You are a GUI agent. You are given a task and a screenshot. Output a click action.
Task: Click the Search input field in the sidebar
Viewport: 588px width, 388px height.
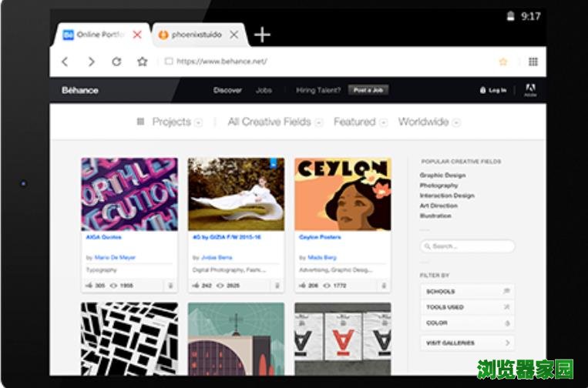467,246
